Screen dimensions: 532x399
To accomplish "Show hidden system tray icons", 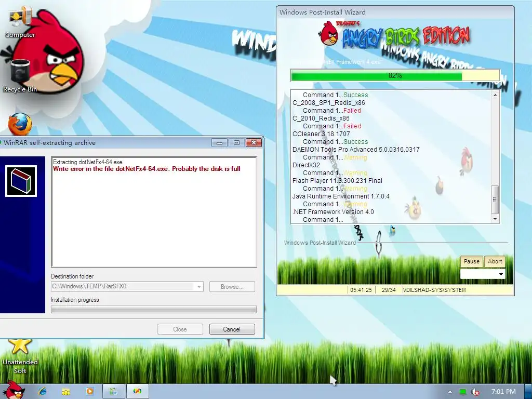I will coord(450,392).
